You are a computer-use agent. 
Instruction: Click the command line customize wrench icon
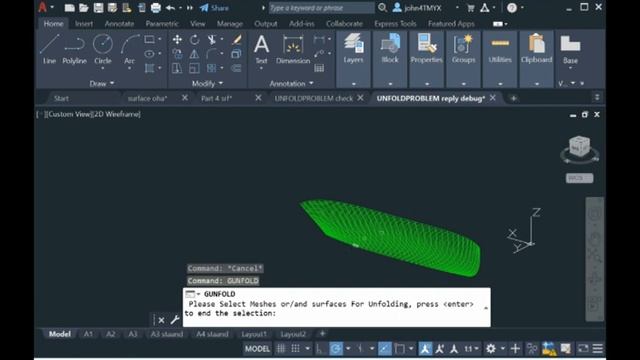pyautogui.click(x=175, y=320)
